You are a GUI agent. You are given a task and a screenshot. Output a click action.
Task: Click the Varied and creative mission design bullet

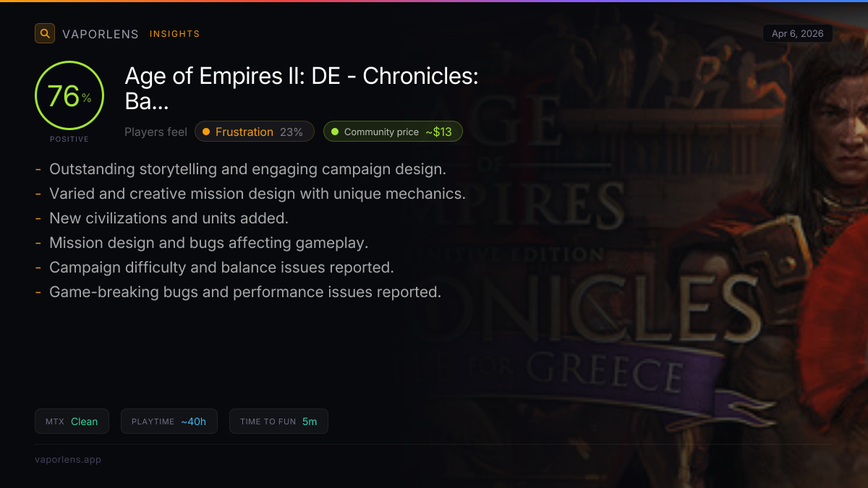coord(257,194)
